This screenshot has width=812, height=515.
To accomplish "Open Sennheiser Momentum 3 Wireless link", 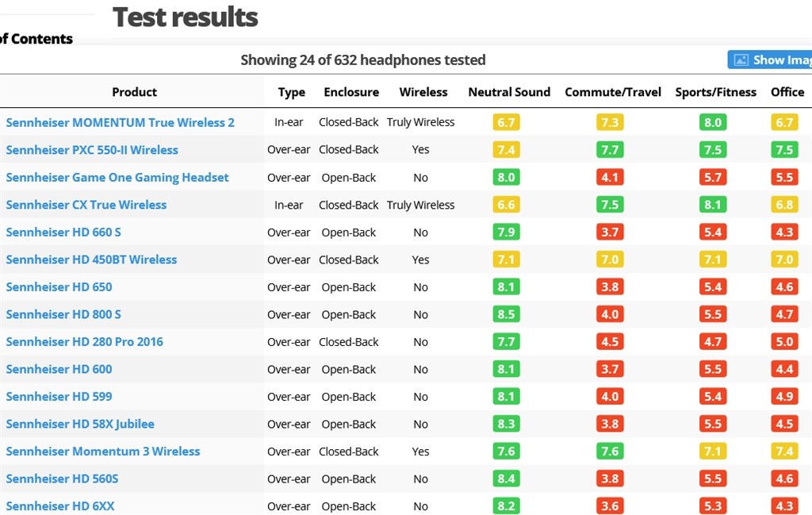I will (102, 452).
